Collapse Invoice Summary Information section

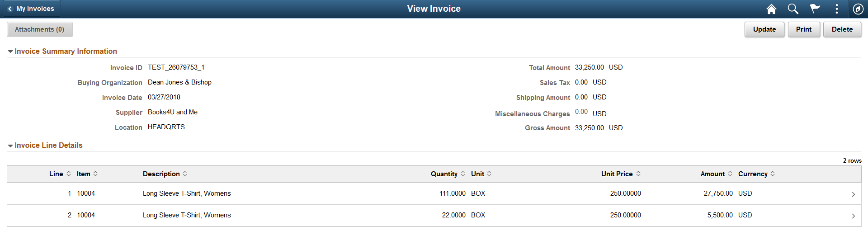[10, 52]
